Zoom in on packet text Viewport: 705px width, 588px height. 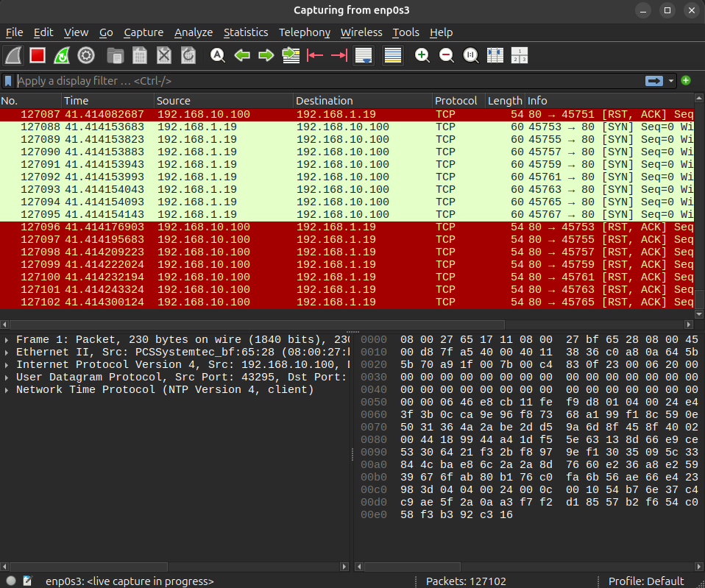coord(422,56)
